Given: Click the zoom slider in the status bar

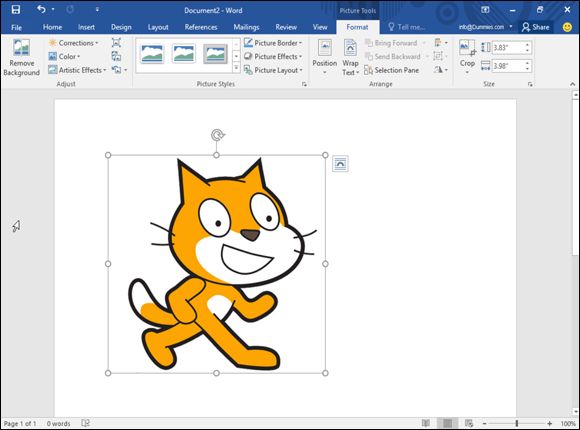Looking at the screenshot, I should click(x=517, y=423).
